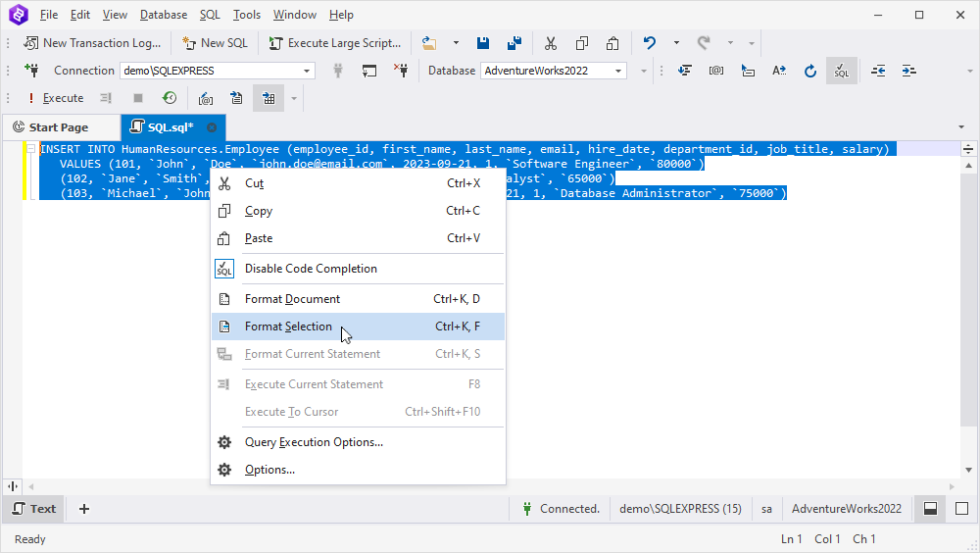
Task: Click the format document toolbar icon
Action: (685, 71)
